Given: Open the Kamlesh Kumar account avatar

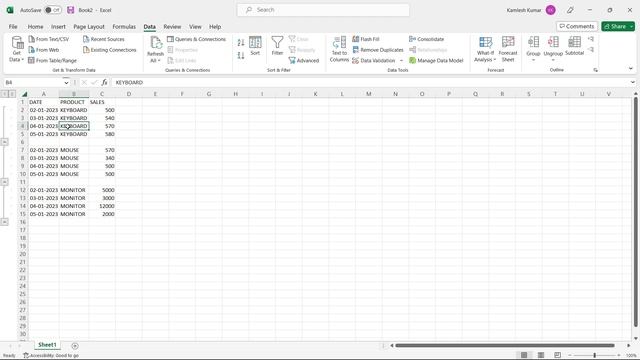Looking at the screenshot, I should (x=551, y=10).
